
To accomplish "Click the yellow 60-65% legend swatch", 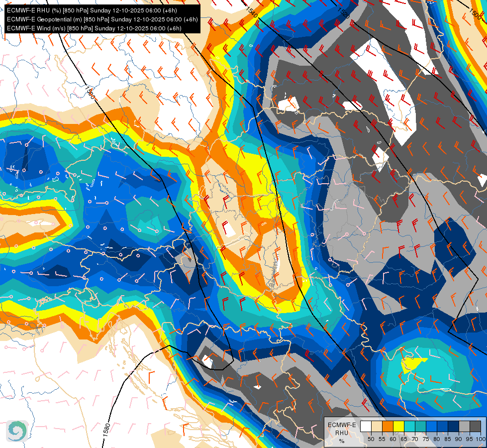I will pyautogui.click(x=398, y=427).
